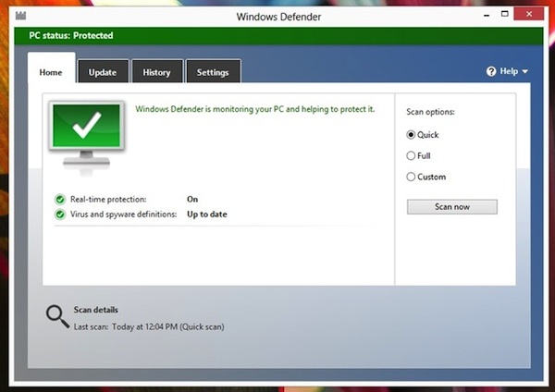
Task: Click the green check beside Real-time protection
Action: pos(60,200)
